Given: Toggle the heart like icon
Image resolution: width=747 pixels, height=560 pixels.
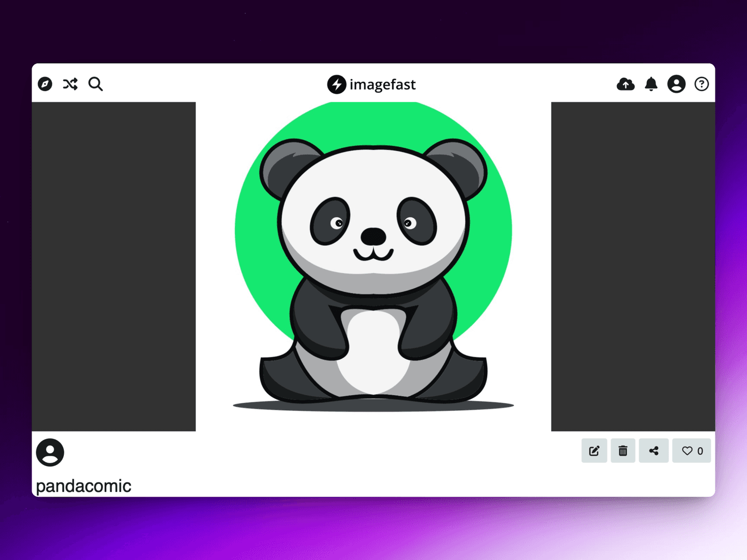Looking at the screenshot, I should point(687,451).
